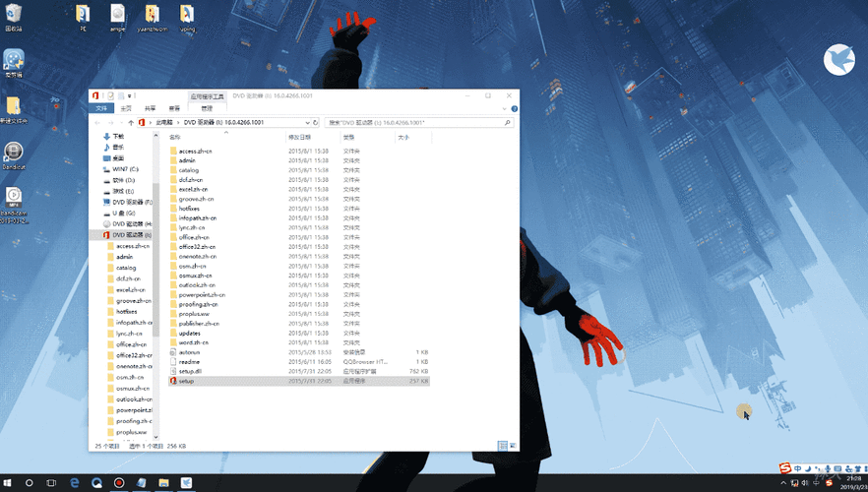Open customize quick access toolbar arrow
Screen dimensions: 868x492
coord(130,95)
